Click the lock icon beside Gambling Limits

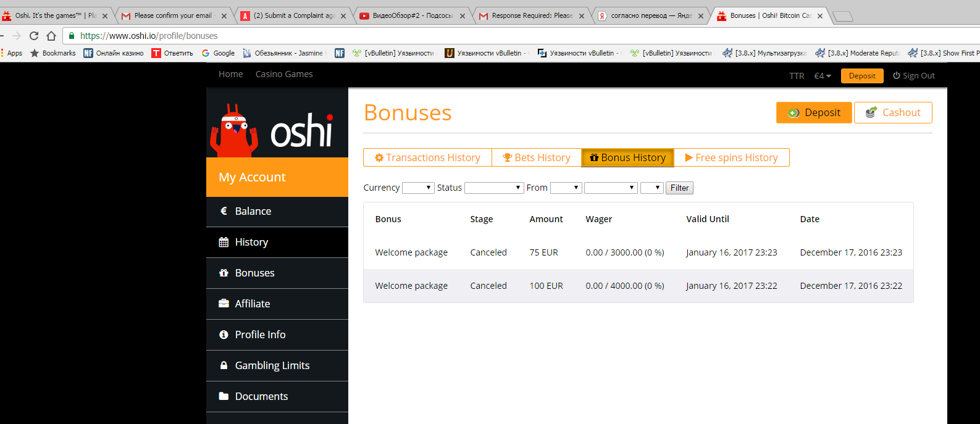[x=224, y=365]
